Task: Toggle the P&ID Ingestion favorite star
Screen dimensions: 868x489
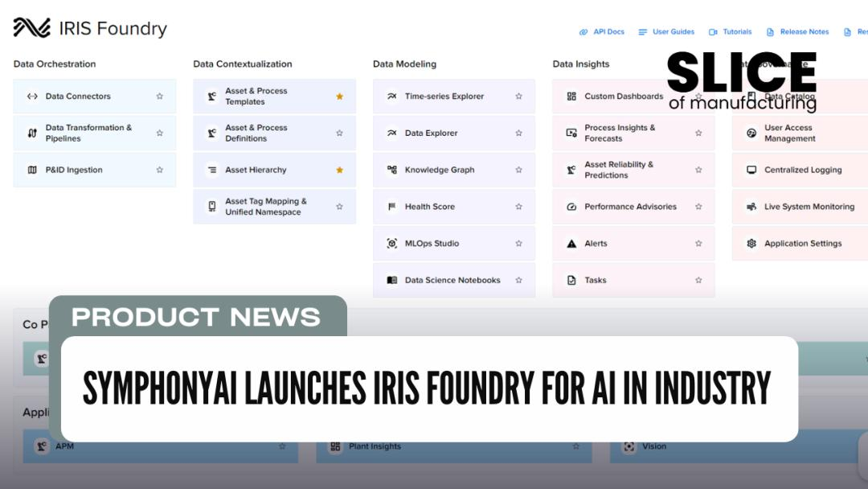Action: (x=159, y=170)
